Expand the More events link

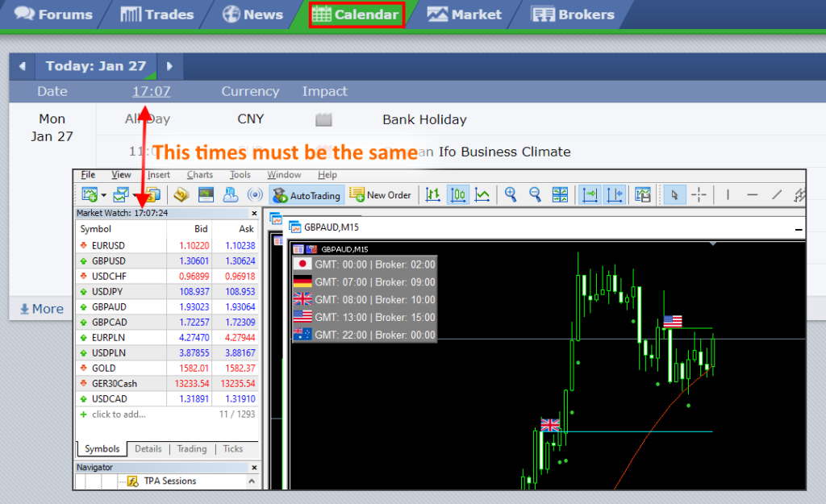(x=41, y=309)
